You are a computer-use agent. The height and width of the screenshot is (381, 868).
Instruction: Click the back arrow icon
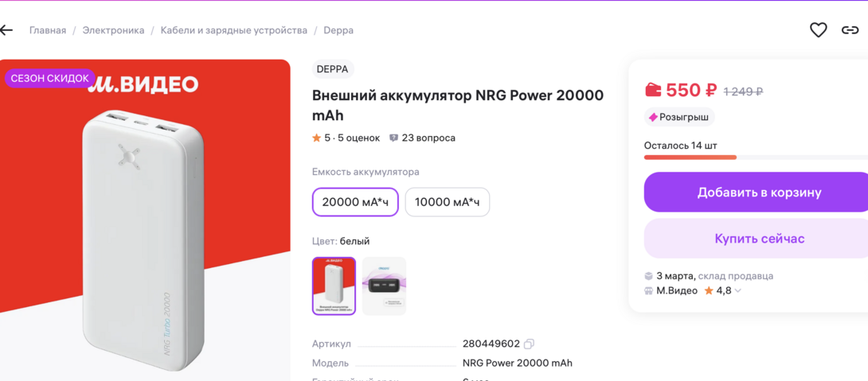(x=7, y=30)
